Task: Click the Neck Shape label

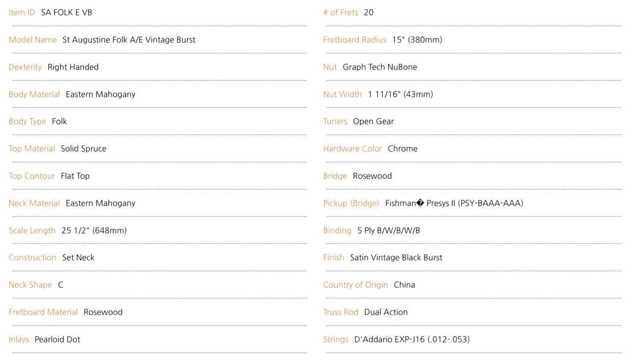Action: pyautogui.click(x=30, y=285)
